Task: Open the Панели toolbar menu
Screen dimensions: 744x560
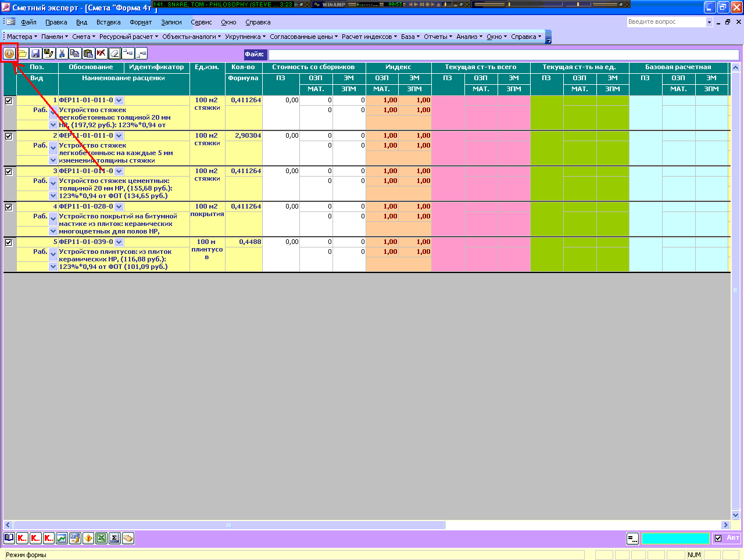Action: pos(55,37)
